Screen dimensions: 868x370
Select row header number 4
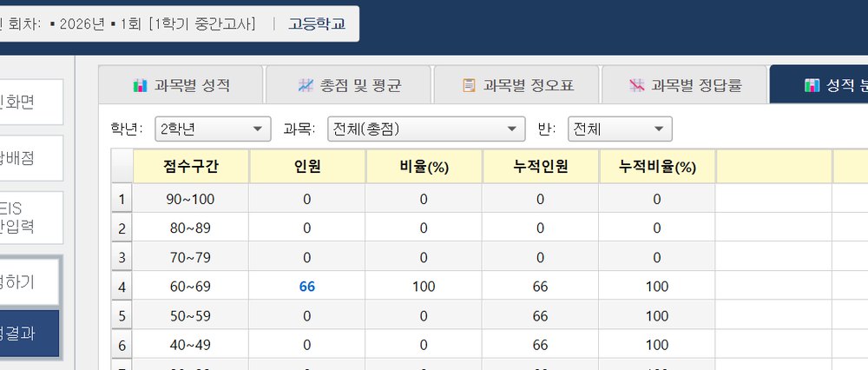pos(122,287)
